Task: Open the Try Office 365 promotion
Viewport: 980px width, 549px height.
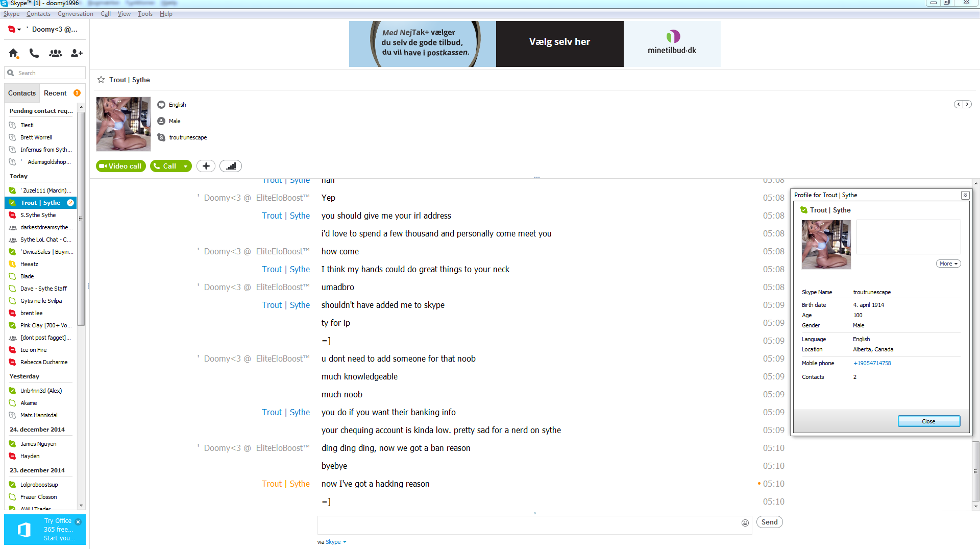Action: pyautogui.click(x=45, y=530)
